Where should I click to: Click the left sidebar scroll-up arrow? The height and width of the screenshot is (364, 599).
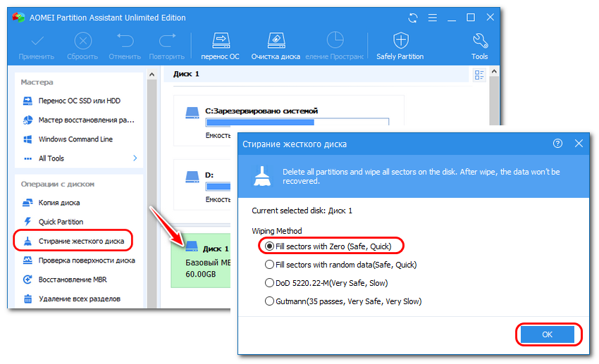pyautogui.click(x=152, y=75)
